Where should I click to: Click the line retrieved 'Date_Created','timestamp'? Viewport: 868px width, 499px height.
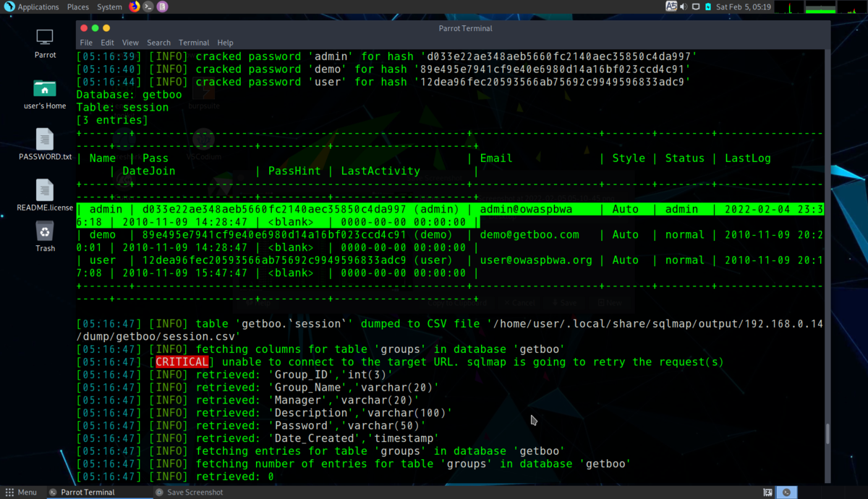point(258,438)
